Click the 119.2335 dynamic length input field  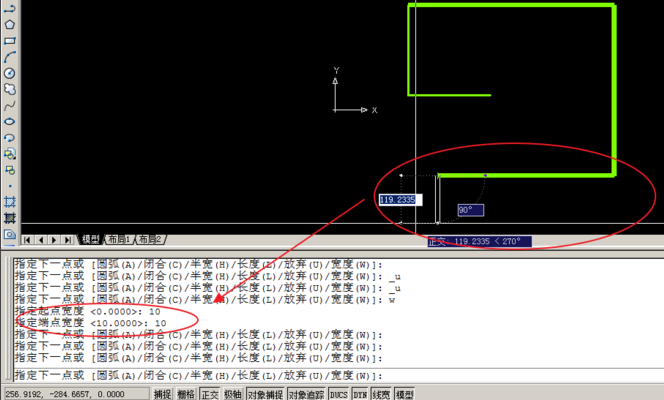[399, 199]
